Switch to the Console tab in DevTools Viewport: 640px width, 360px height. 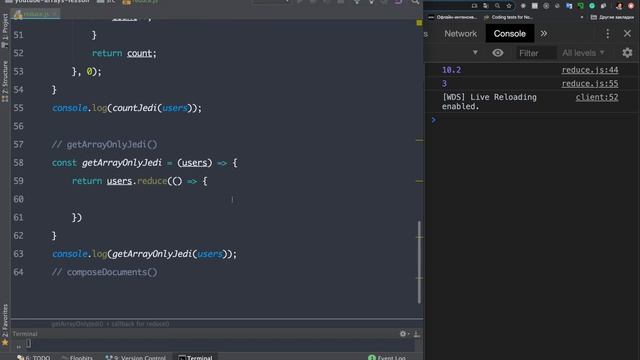(x=509, y=34)
